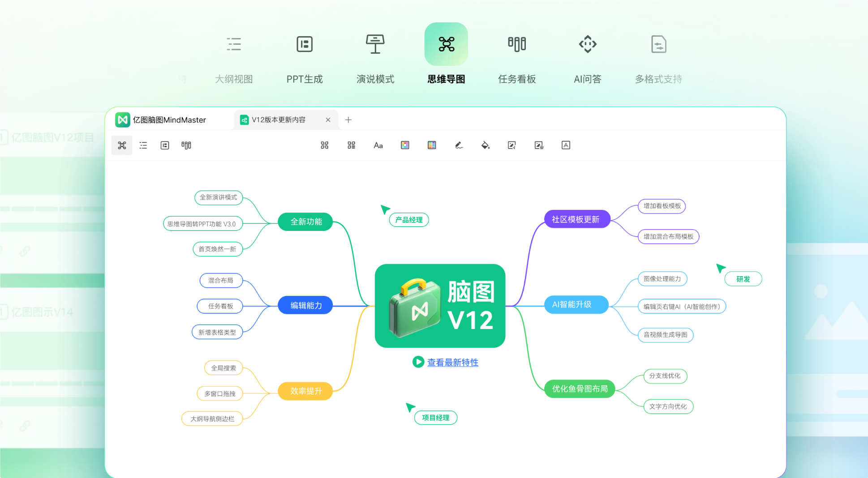
Task: Click the 编辑页右键AI subtopic
Action: 682,307
